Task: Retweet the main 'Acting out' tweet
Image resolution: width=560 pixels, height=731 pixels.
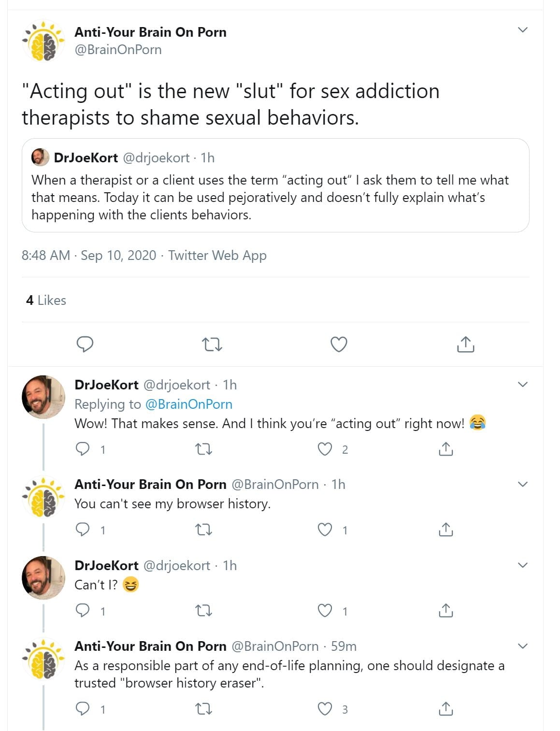Action: pyautogui.click(x=212, y=344)
